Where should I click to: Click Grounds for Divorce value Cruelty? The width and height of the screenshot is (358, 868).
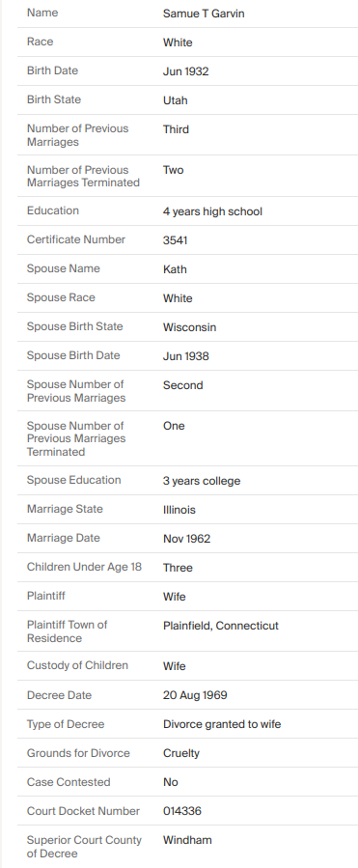[x=181, y=753]
